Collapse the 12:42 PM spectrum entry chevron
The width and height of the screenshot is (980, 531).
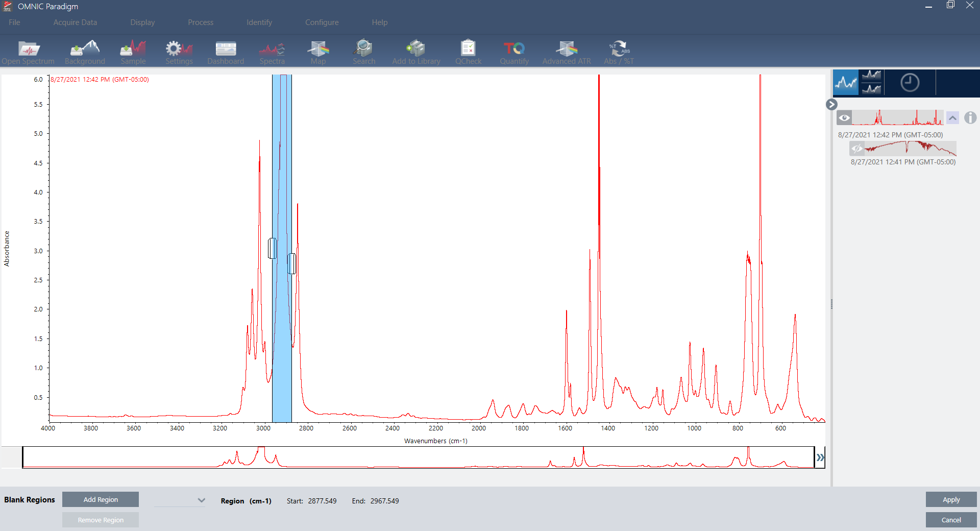[x=952, y=118]
